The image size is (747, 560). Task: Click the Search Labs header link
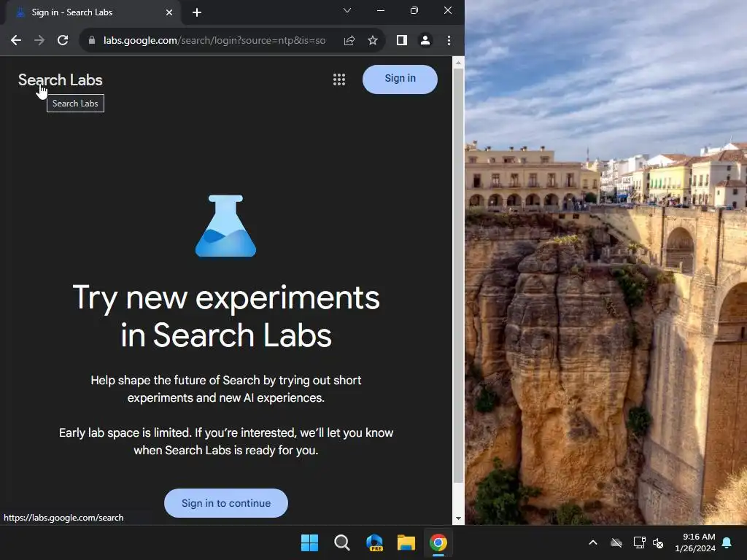point(61,80)
